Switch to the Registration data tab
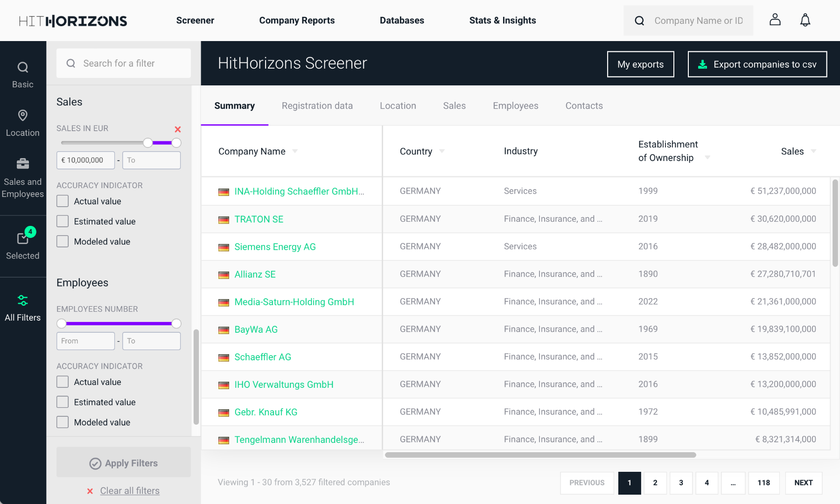The height and width of the screenshot is (504, 840). [x=317, y=105]
